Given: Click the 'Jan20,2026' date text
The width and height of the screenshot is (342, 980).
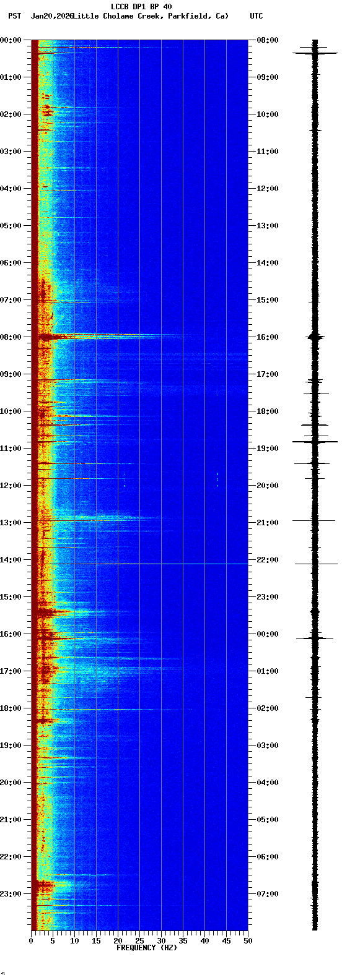Looking at the screenshot, I should 52,16.
